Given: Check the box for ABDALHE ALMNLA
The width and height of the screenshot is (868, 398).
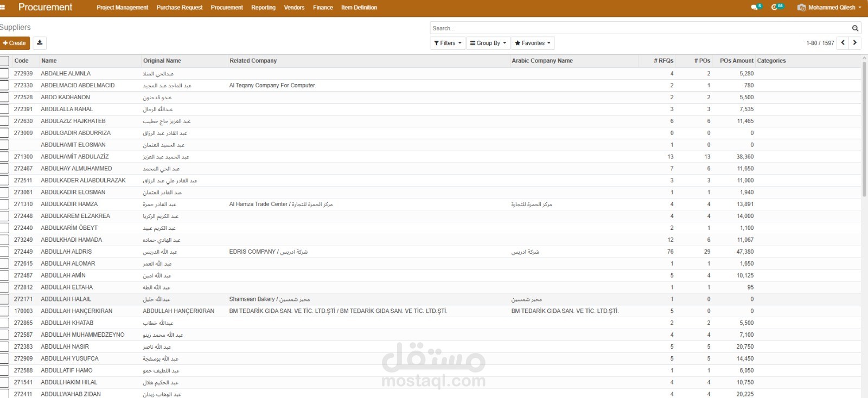Looking at the screenshot, I should [4, 74].
